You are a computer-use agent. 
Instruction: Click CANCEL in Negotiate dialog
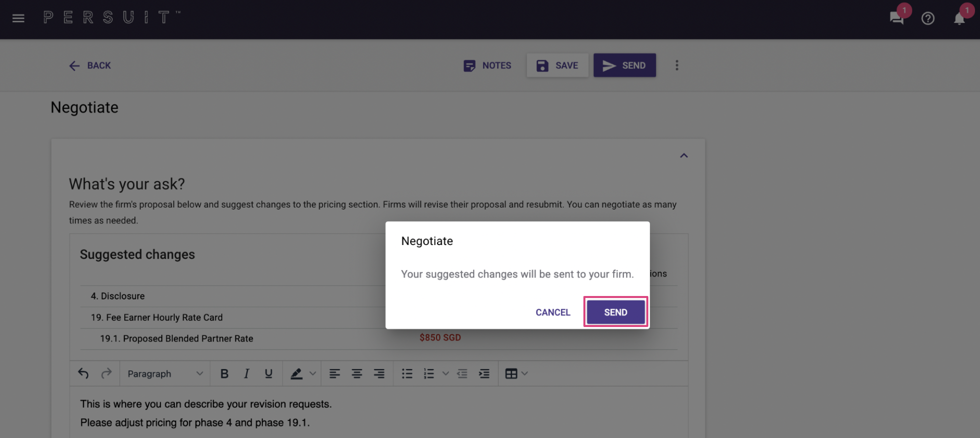[x=553, y=312]
